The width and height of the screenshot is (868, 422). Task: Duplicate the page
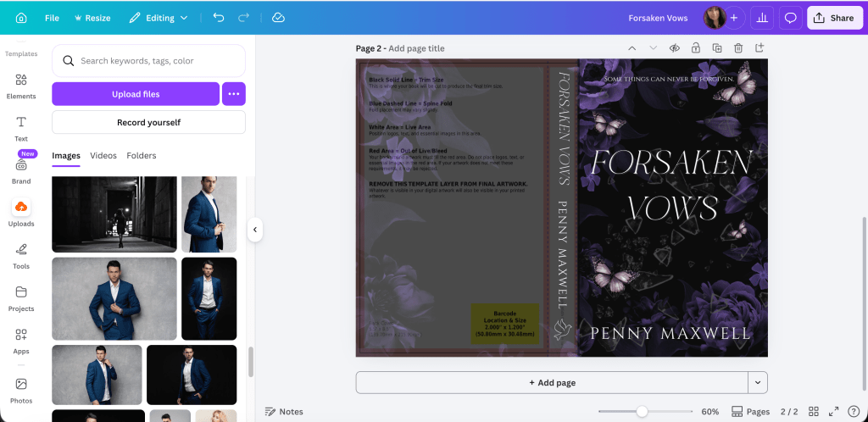coord(717,48)
